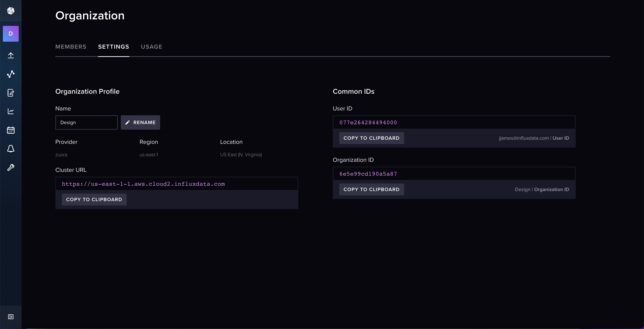Screen dimensions: 644x329
Task: Click the Cluster URL text
Action: [143, 184]
